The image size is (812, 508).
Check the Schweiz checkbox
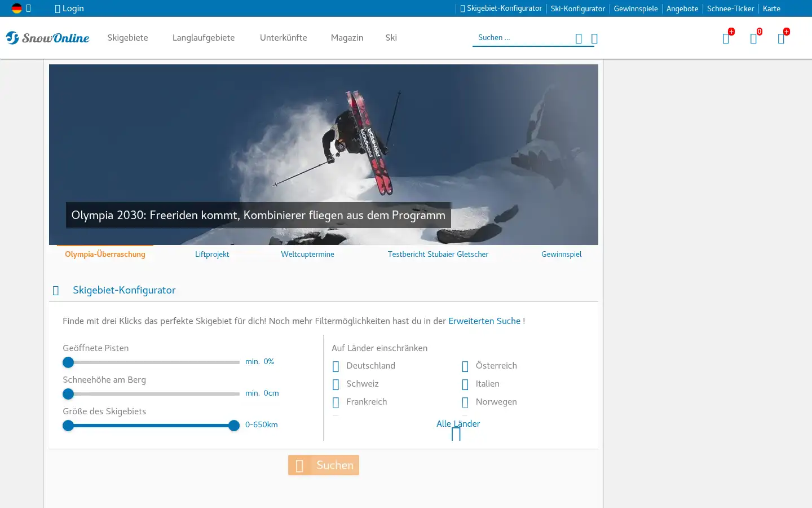pyautogui.click(x=336, y=384)
